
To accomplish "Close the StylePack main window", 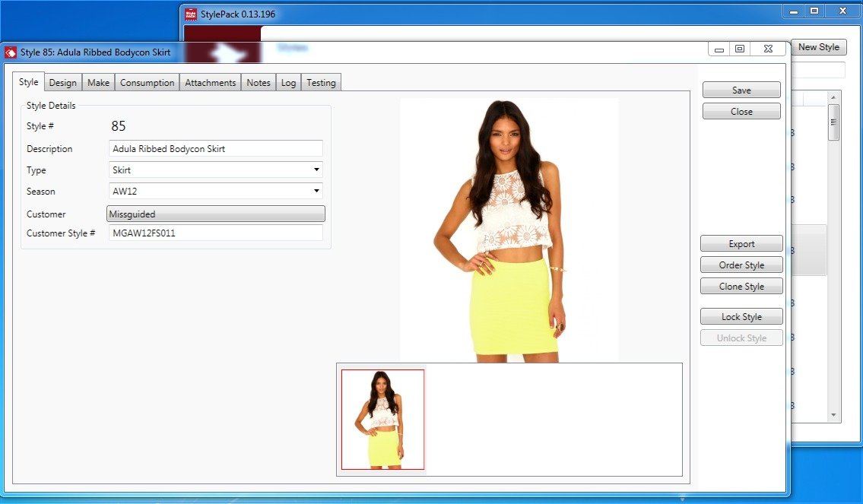I will 842,11.
